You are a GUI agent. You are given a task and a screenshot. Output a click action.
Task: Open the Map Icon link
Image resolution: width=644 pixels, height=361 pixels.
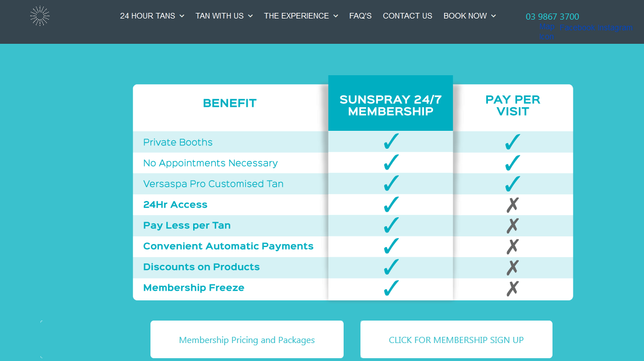[x=546, y=31]
